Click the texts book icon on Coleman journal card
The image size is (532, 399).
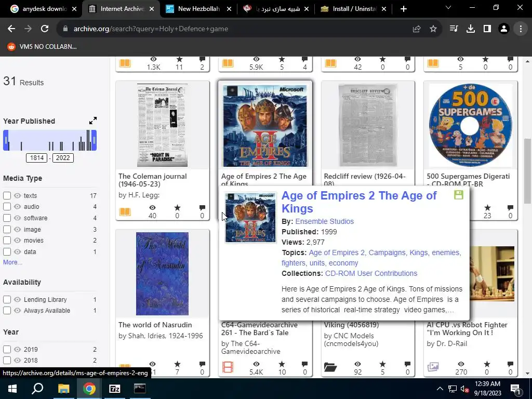pyautogui.click(x=125, y=212)
